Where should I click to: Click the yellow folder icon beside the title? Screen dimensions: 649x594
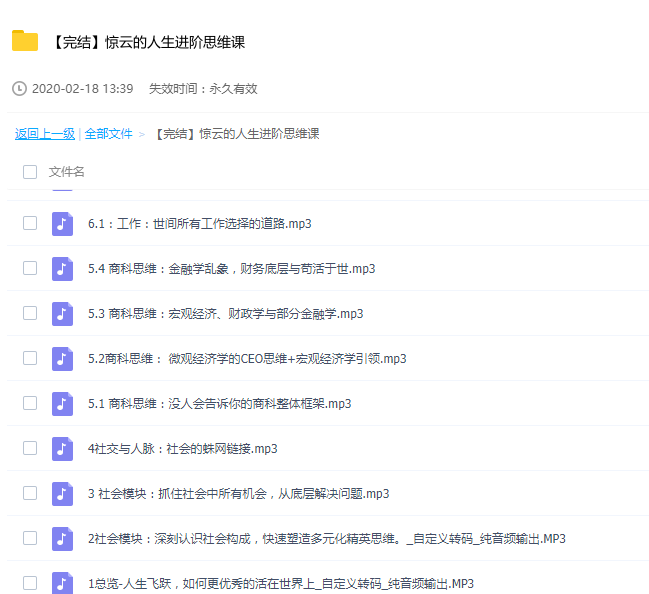(x=25, y=41)
